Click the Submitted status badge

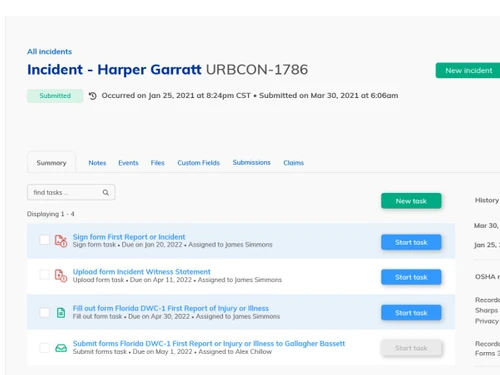coord(55,96)
